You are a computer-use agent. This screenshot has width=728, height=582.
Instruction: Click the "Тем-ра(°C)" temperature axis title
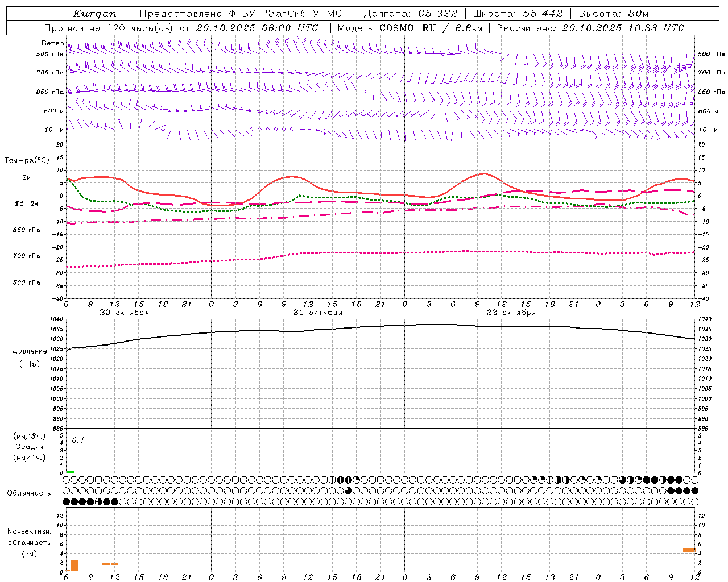click(27, 161)
